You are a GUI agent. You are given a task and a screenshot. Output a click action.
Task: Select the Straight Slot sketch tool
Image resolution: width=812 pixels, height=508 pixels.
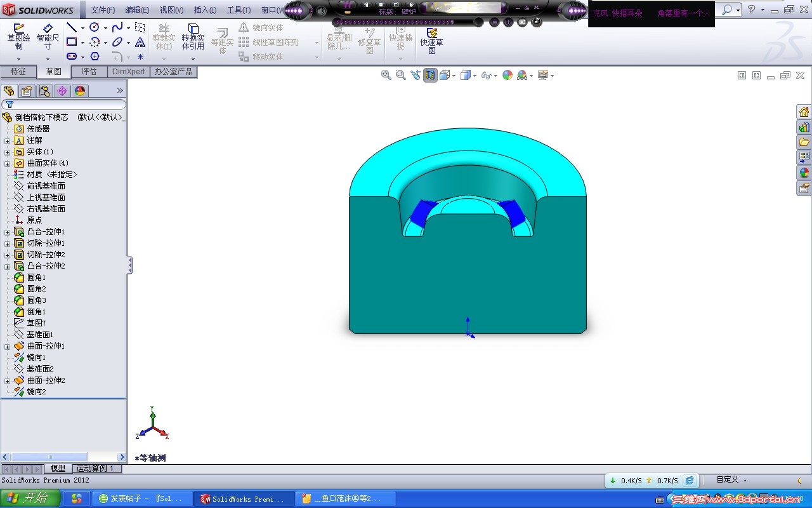click(72, 57)
